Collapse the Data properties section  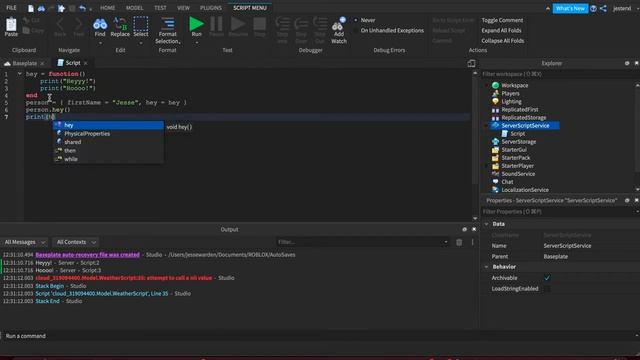click(487, 224)
